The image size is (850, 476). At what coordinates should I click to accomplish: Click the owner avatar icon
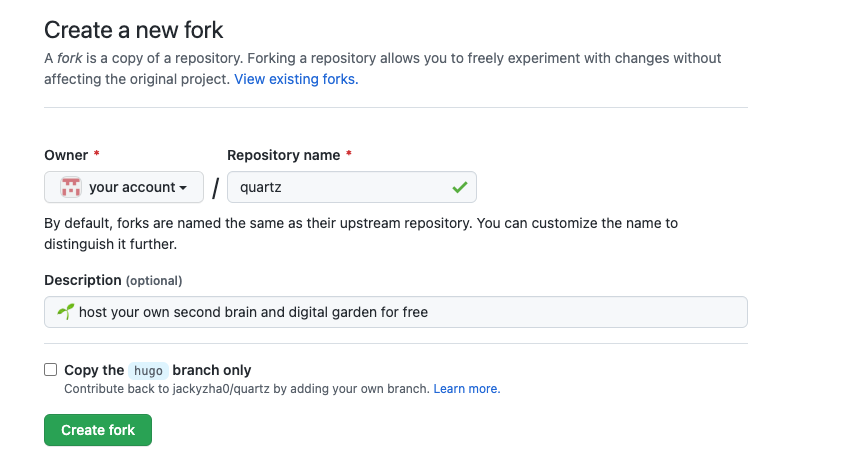click(71, 187)
